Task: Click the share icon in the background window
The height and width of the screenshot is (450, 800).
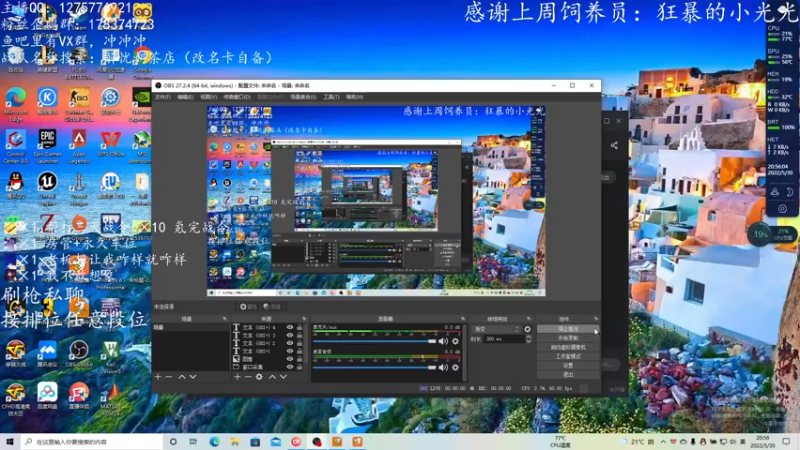Action: tap(614, 145)
